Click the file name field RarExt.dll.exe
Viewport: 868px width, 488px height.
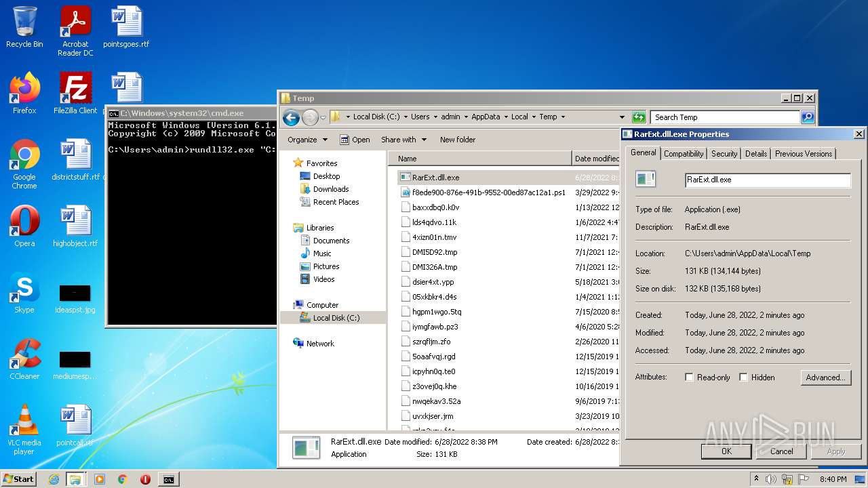[x=768, y=180]
